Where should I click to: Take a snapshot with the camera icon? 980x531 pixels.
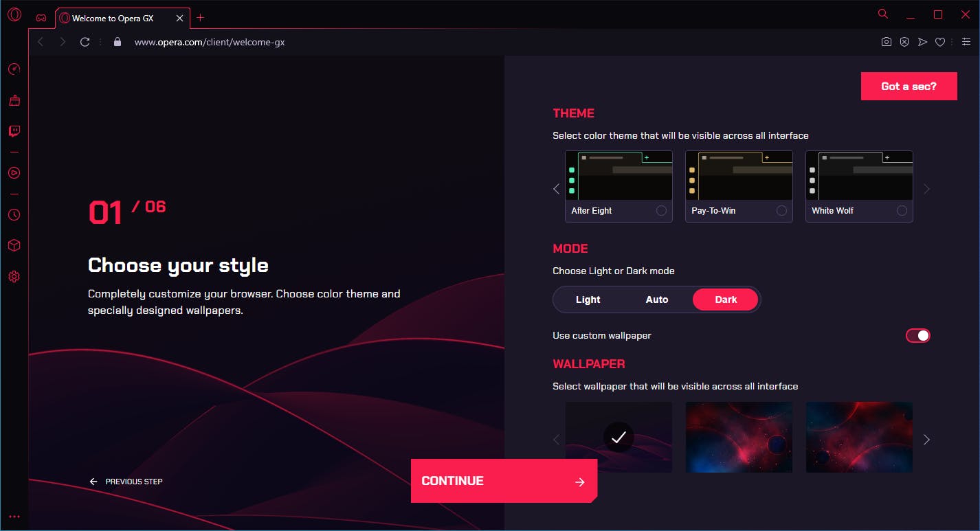coord(887,42)
